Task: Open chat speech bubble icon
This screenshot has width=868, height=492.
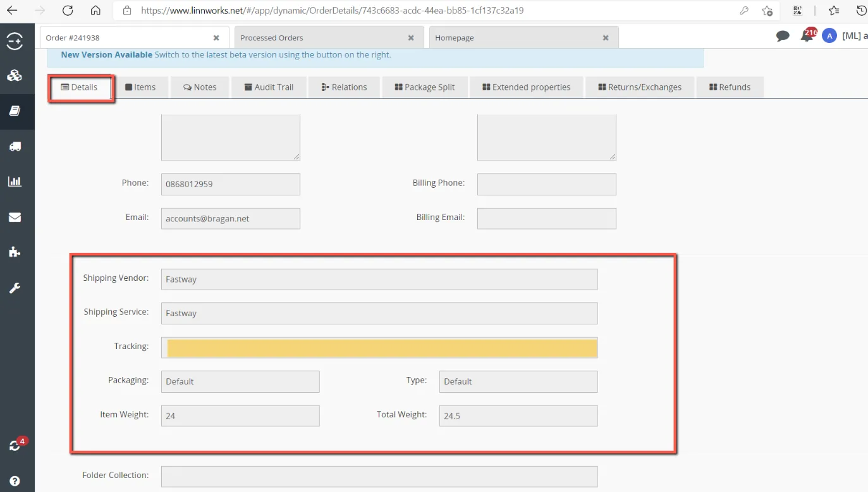Action: click(x=783, y=36)
